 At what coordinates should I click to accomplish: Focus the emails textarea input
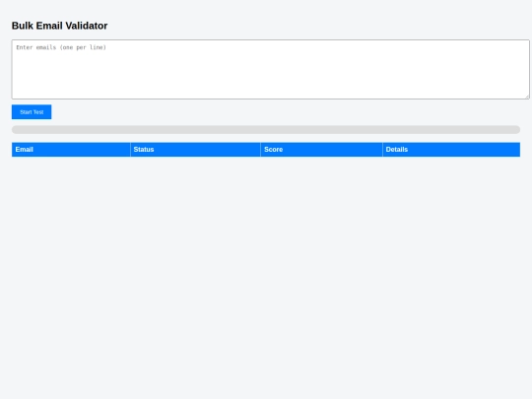[270, 70]
